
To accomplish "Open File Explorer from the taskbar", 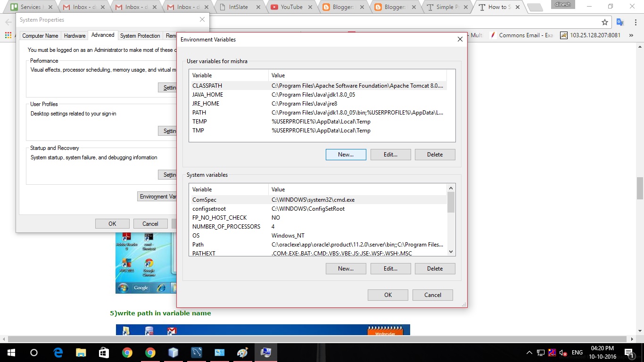I will (81, 352).
